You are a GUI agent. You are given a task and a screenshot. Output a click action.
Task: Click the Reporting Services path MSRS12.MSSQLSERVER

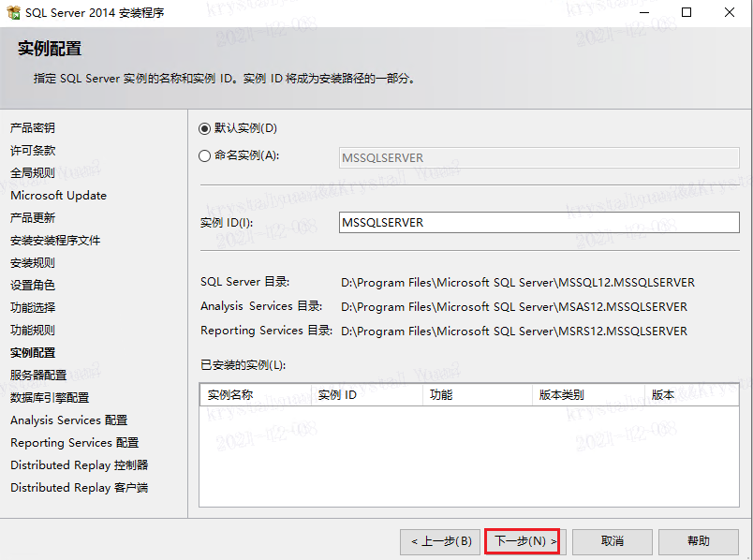(x=514, y=332)
